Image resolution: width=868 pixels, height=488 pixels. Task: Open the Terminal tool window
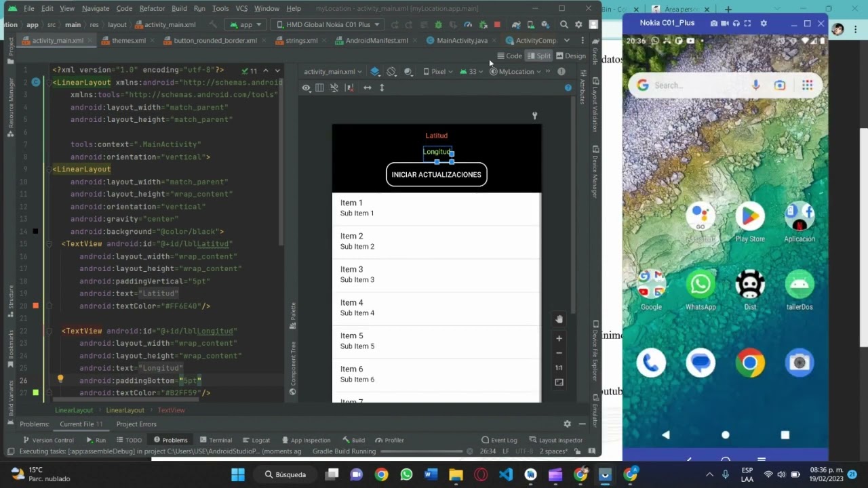215,440
